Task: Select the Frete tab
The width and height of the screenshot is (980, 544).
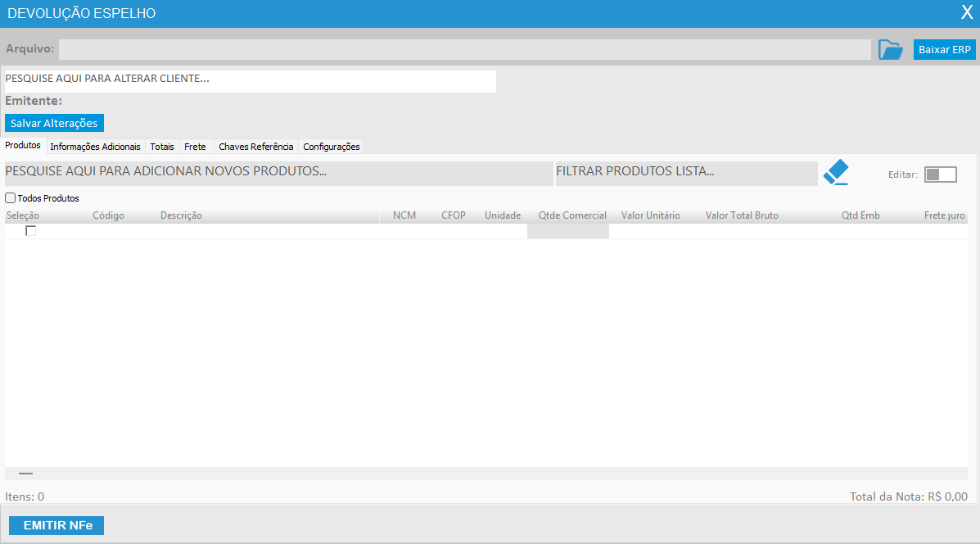Action: [x=195, y=147]
